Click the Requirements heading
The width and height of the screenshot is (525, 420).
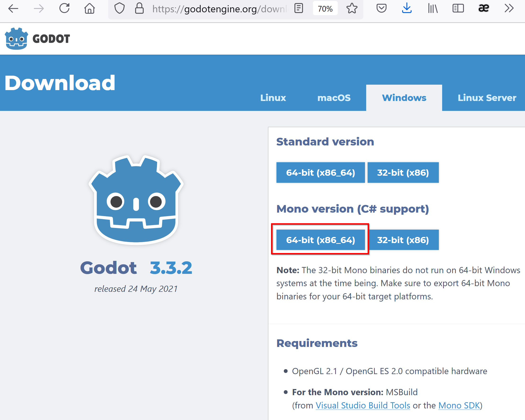(x=317, y=343)
